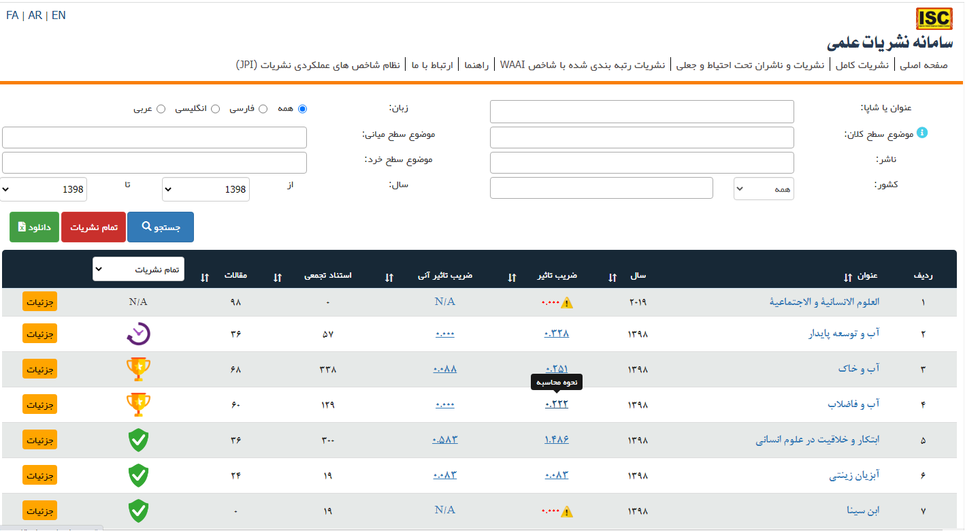Select انگلیسی language radio button
This screenshot has width=980, height=531.
click(x=216, y=109)
